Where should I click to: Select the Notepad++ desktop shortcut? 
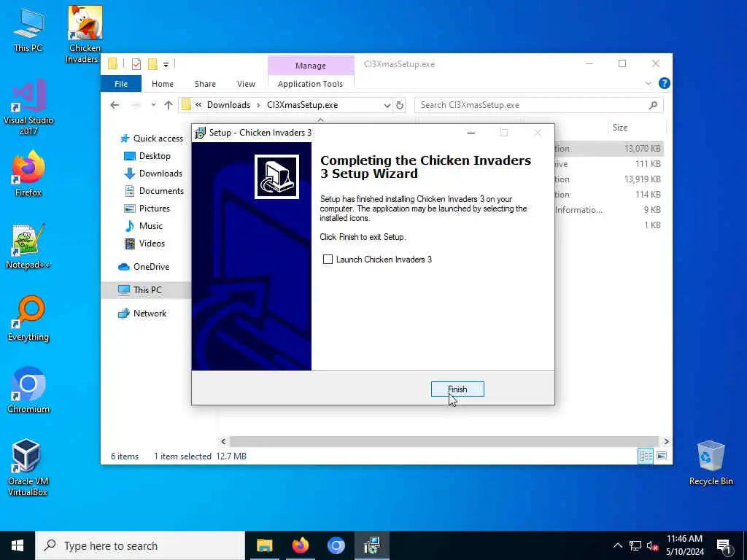28,246
